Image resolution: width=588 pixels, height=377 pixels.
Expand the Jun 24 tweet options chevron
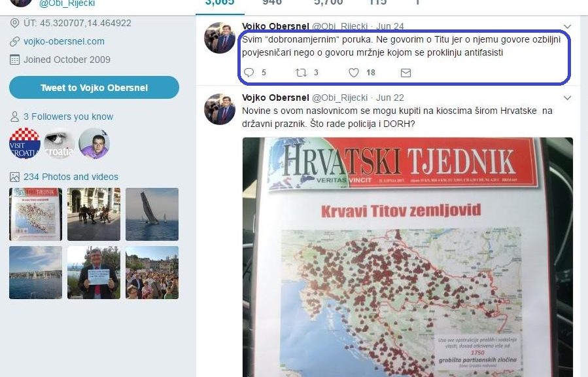568,27
